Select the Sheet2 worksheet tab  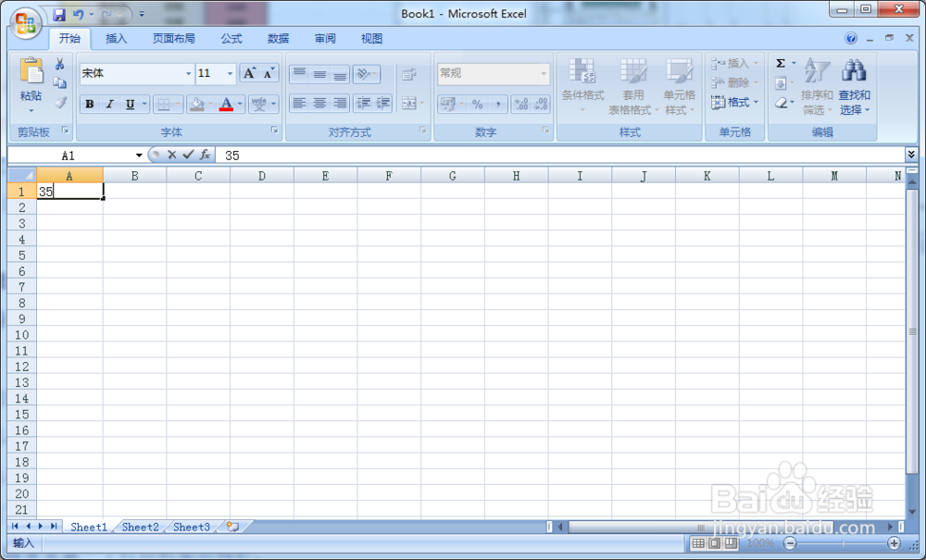(140, 527)
